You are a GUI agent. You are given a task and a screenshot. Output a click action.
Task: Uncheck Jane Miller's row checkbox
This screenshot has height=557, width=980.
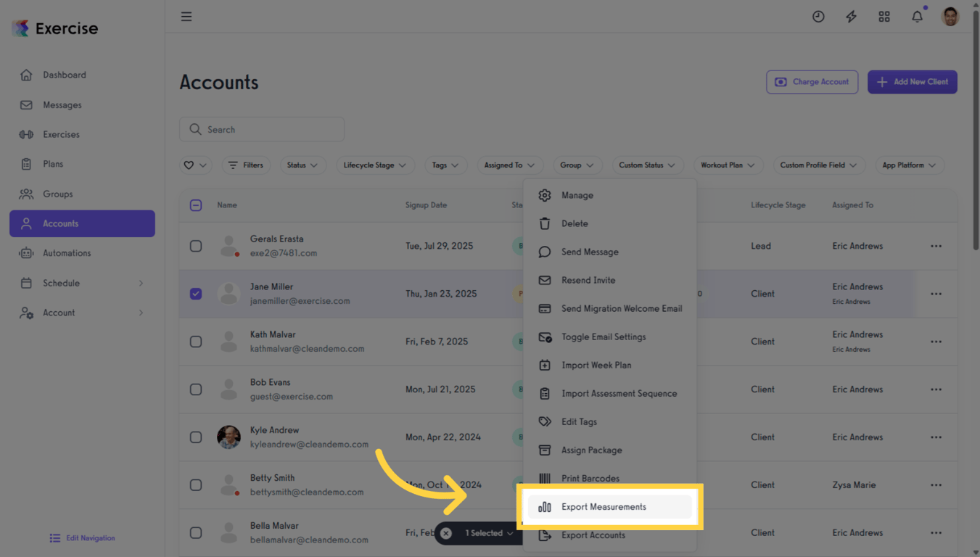click(195, 294)
